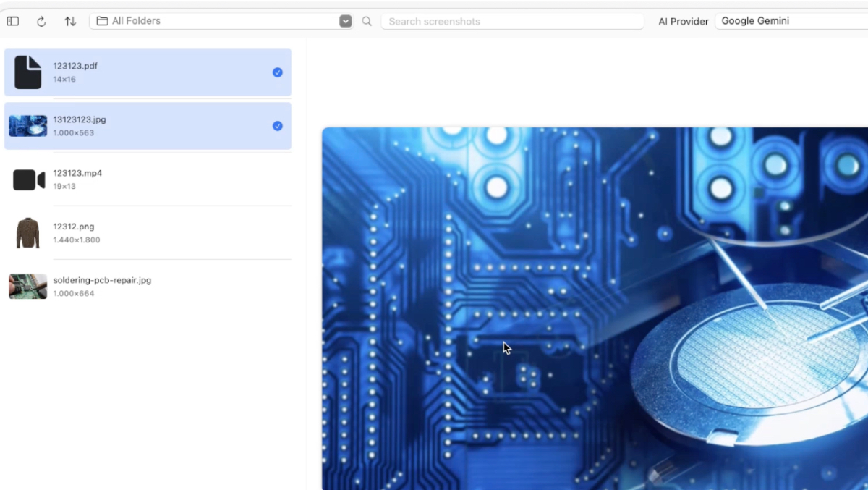Click the soldering-pcb-repair.jpg thumbnail
The height and width of the screenshot is (490, 868).
(27, 287)
